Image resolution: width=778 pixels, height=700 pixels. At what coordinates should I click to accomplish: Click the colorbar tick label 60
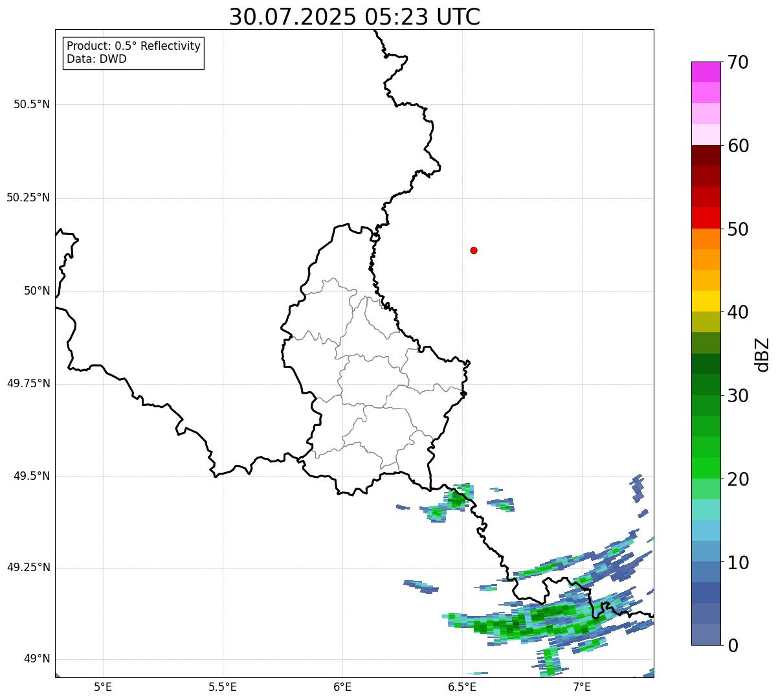point(737,146)
